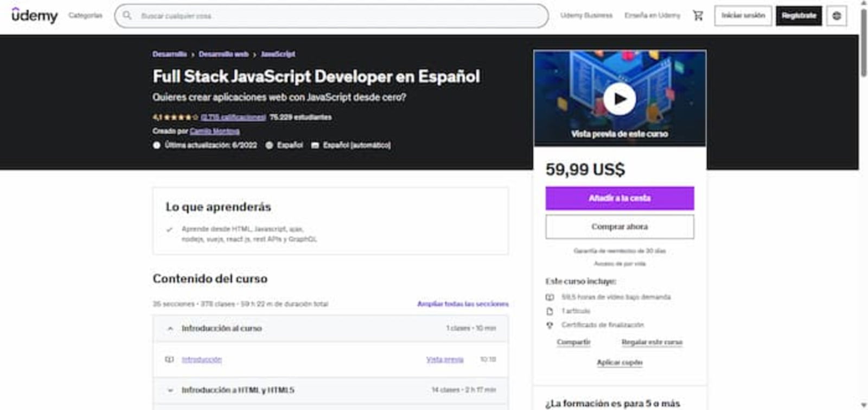Image resolution: width=868 pixels, height=410 pixels.
Task: Collapse the Introducción al curso section
Action: coord(330,329)
